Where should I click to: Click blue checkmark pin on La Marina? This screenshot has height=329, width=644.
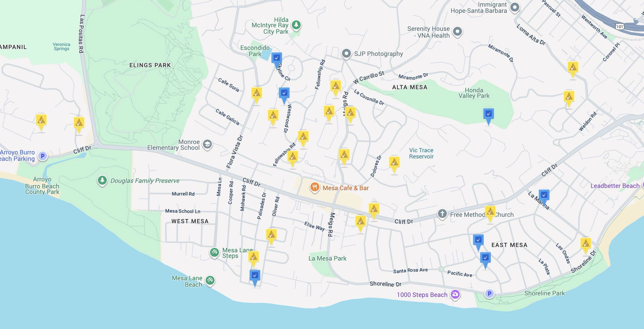[x=544, y=195]
